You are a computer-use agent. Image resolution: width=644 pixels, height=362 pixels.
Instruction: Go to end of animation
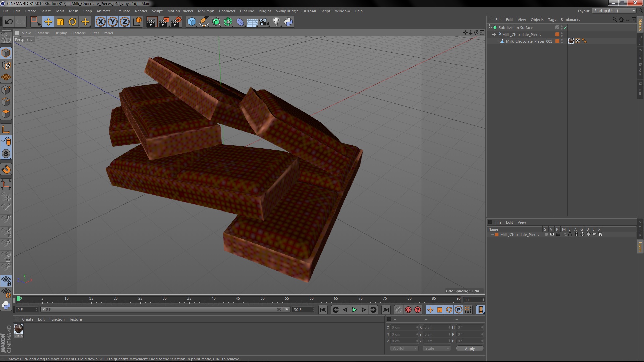[x=386, y=310]
